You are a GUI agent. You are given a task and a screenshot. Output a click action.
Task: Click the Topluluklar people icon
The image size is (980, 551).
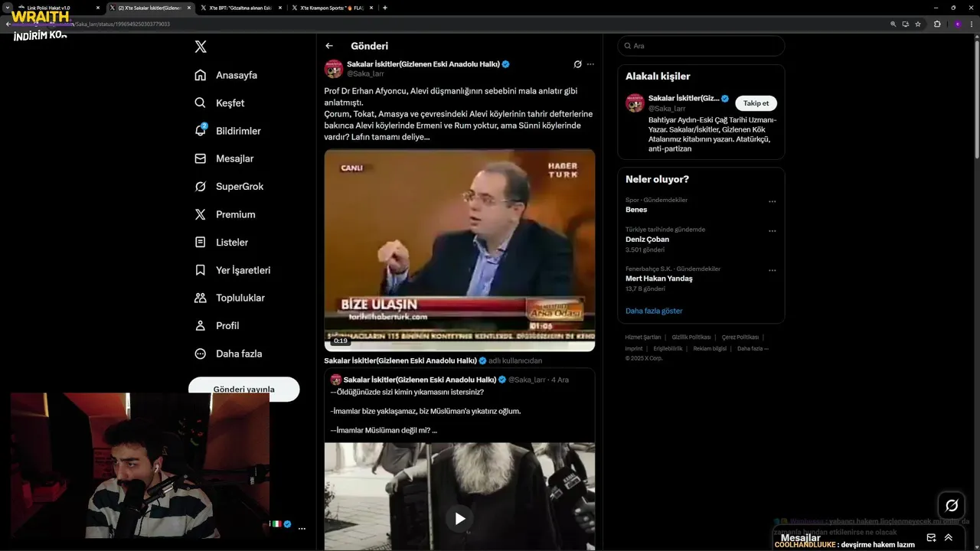pos(201,298)
